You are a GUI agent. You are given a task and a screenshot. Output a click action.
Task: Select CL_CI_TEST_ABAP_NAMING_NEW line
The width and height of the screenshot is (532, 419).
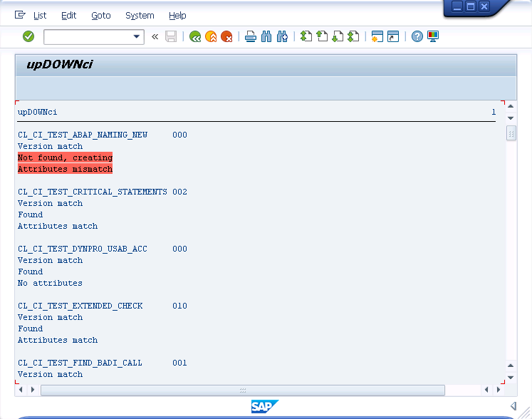coord(83,135)
